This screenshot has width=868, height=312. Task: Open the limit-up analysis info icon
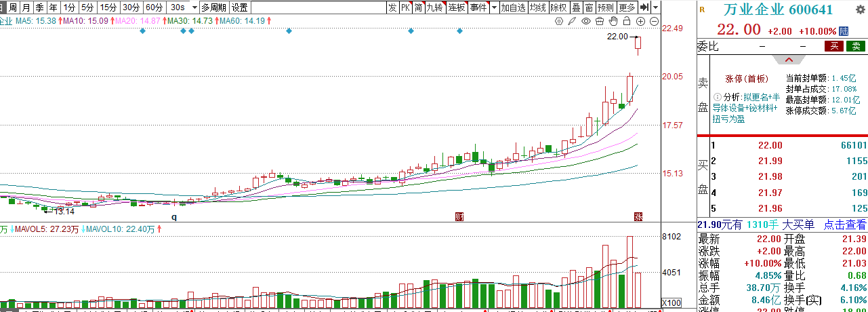(717, 96)
